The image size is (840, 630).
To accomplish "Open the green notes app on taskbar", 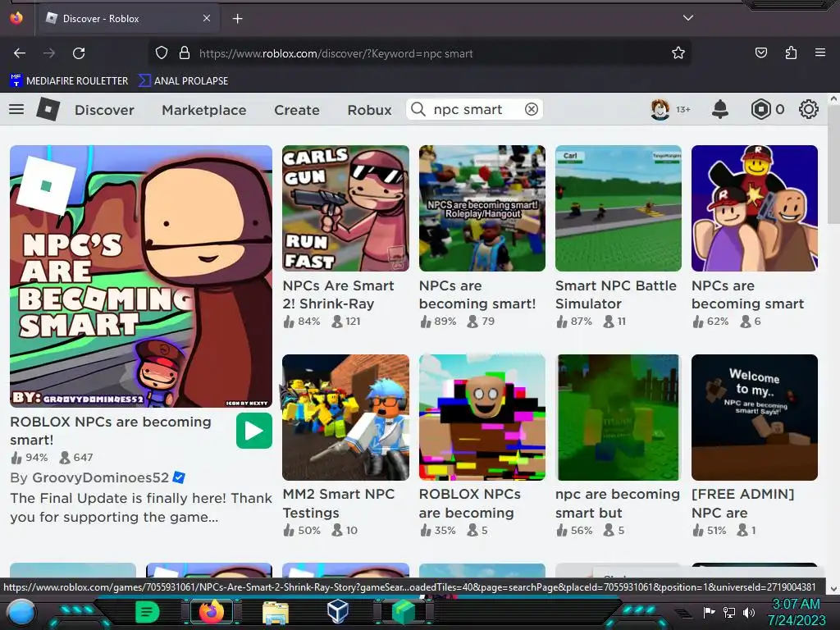I will coord(147,612).
